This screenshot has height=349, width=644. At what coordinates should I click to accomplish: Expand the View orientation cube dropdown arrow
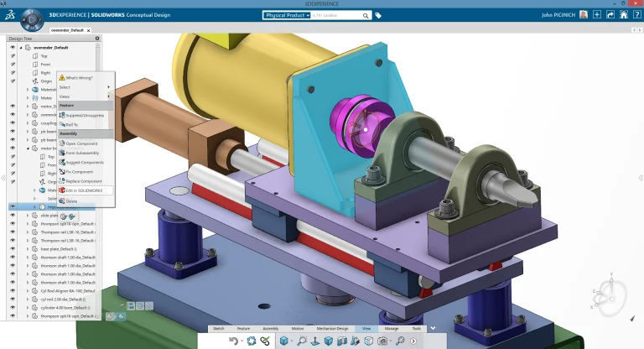coord(291,341)
